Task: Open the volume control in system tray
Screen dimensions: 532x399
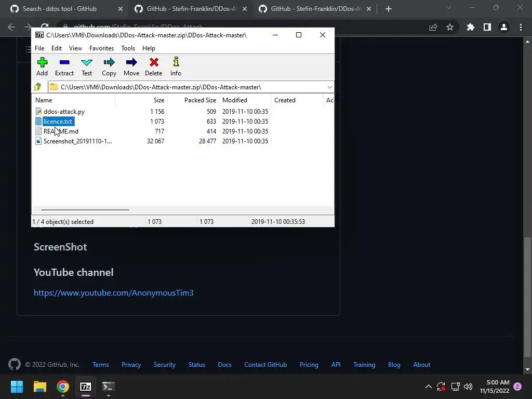Action: (x=468, y=387)
